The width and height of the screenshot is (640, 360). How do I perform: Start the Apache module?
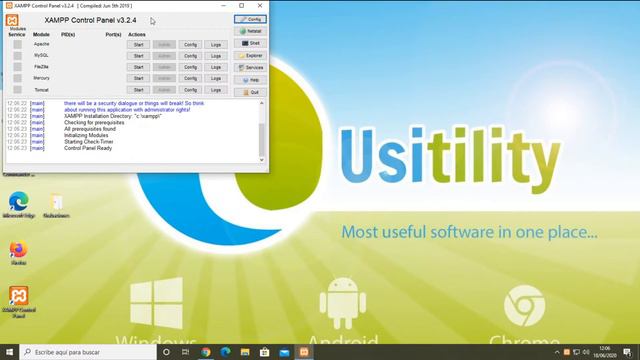[x=138, y=44]
